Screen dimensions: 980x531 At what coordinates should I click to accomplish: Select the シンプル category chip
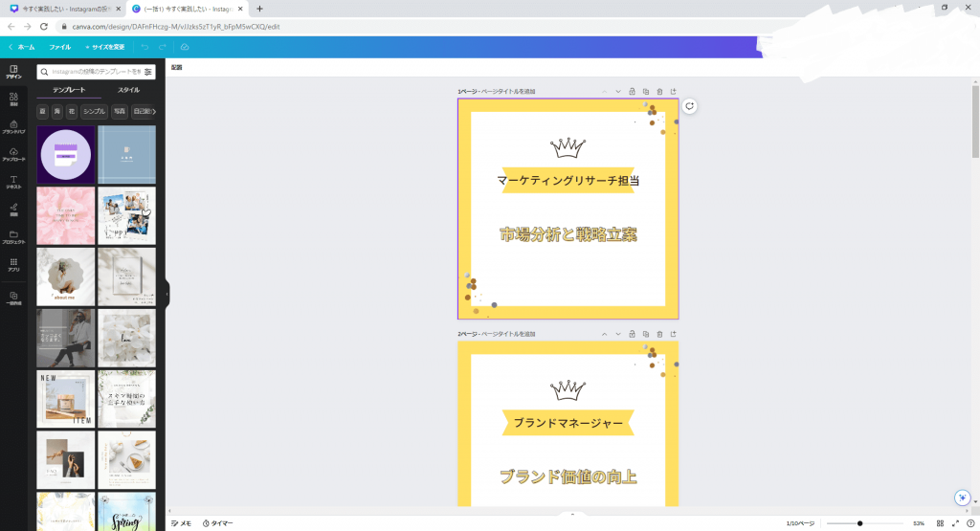94,111
